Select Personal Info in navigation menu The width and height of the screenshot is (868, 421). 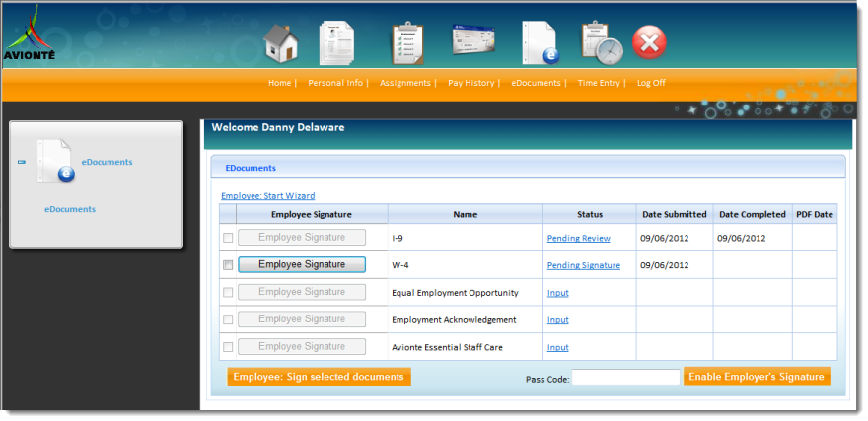(x=335, y=83)
